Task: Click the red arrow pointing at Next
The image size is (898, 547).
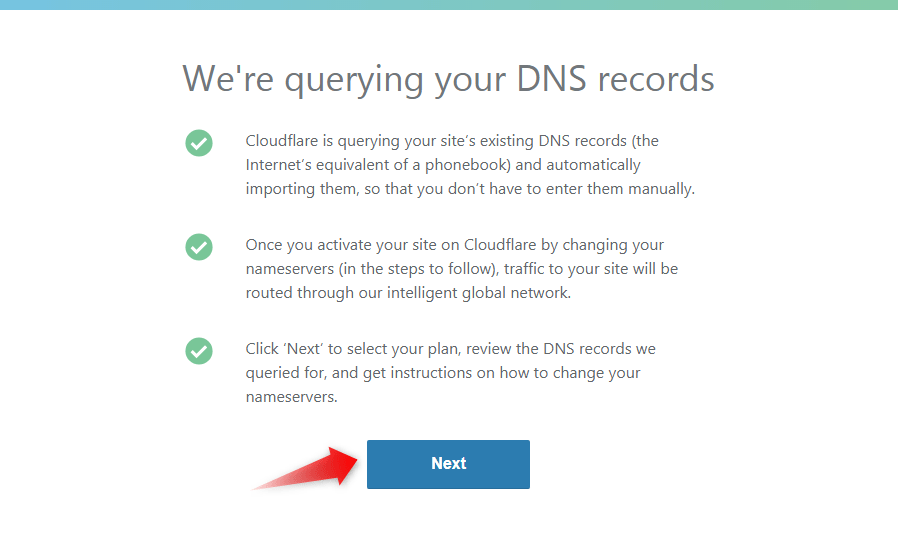Action: click(x=310, y=468)
